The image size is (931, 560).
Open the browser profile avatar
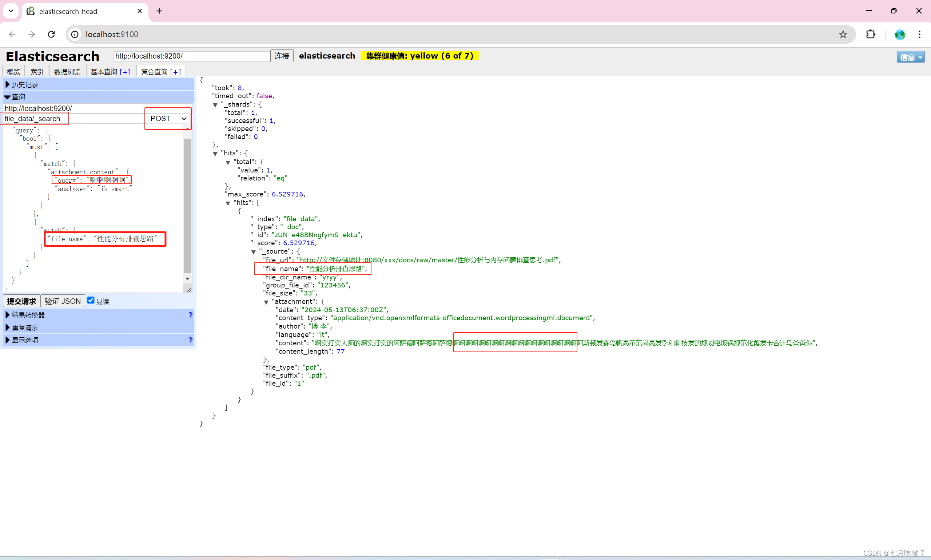(900, 34)
